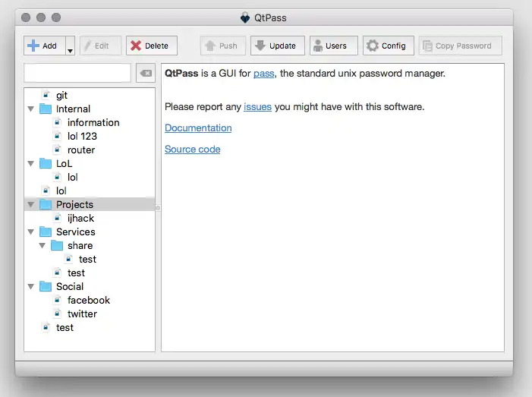Select the Services folder row
Viewport: 532px width, 397px height.
90,232
